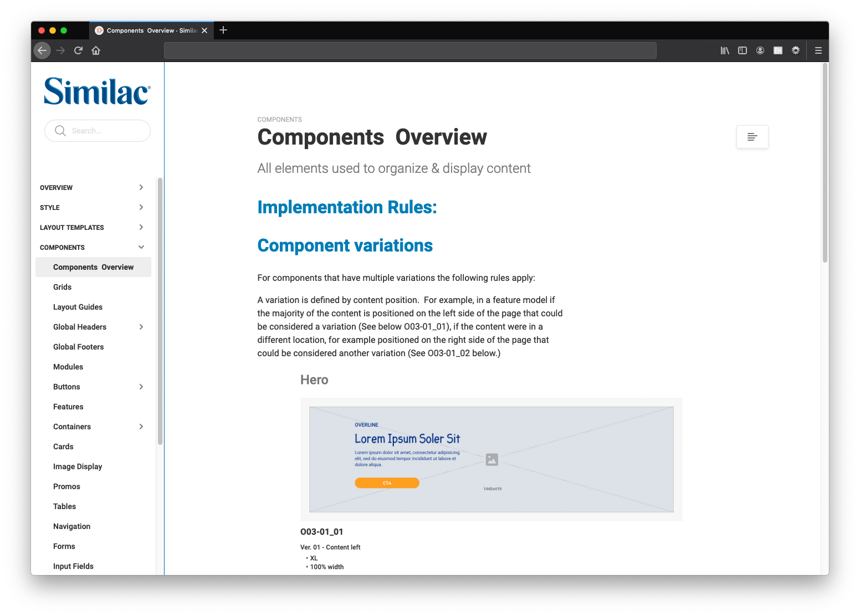Image resolution: width=860 pixels, height=616 pixels.
Task: Switch to the Components Overview browser tab
Action: [147, 30]
